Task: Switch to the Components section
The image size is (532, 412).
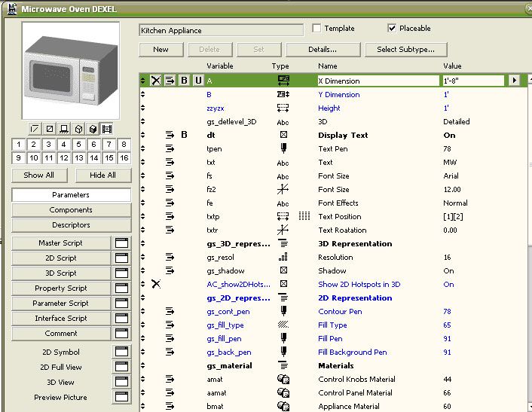Action: (71, 210)
